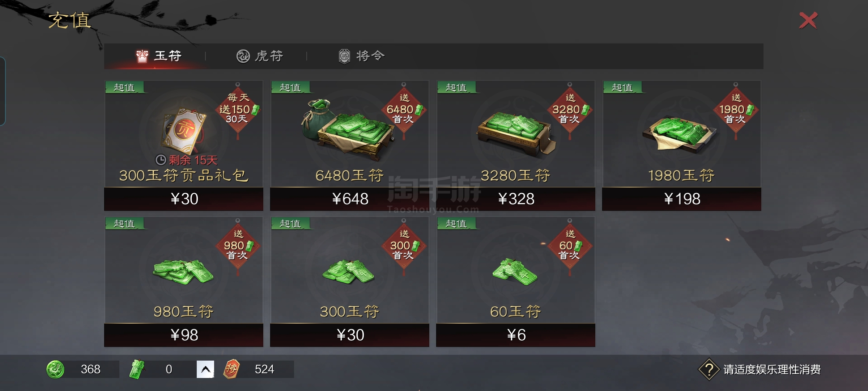Buy the 3280玉符 pack for ¥328
Viewport: 868px width, 391px height.
(516, 199)
